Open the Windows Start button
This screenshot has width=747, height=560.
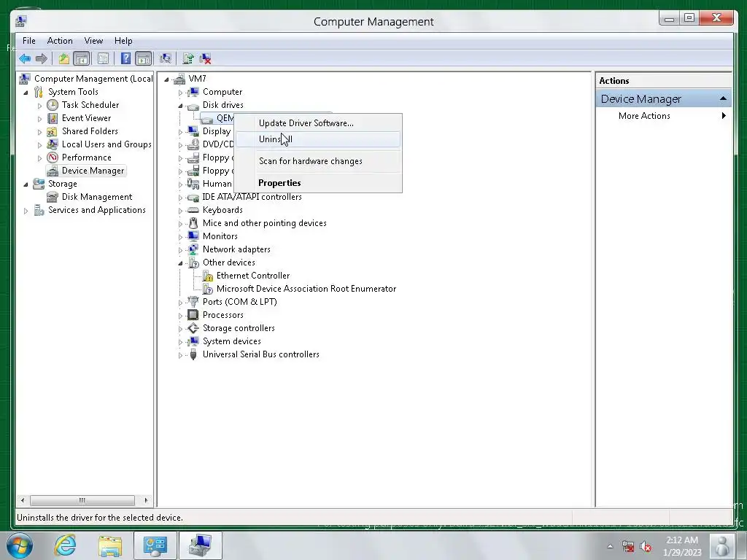(19, 545)
